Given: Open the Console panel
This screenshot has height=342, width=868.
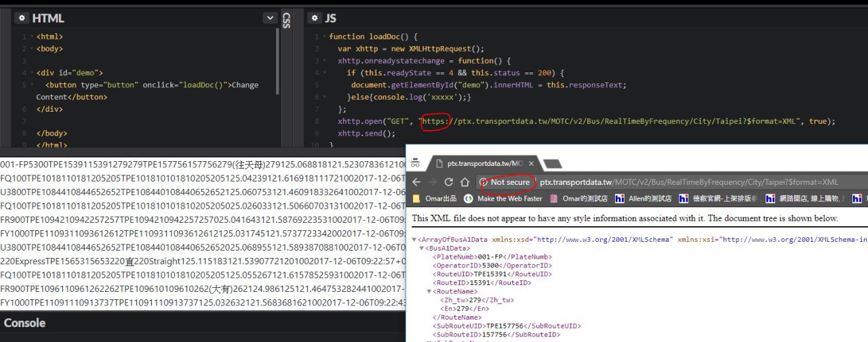Looking at the screenshot, I should (x=25, y=323).
